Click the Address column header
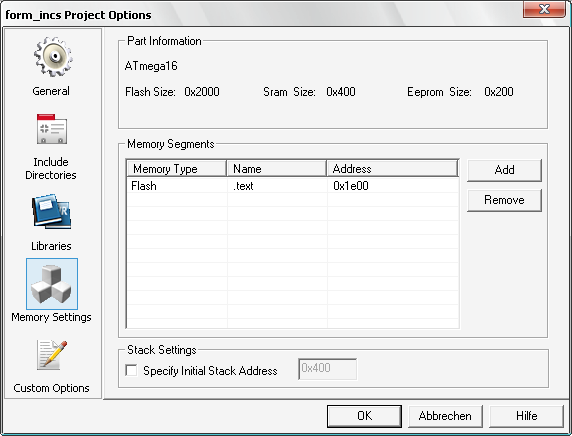Screen dimensions: 572x436 pyautogui.click(x=392, y=169)
